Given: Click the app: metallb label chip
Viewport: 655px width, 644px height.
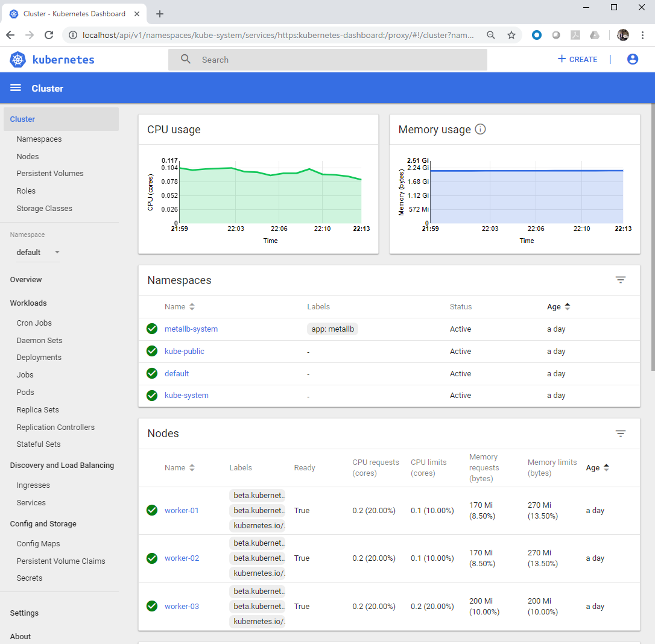Looking at the screenshot, I should tap(332, 329).
